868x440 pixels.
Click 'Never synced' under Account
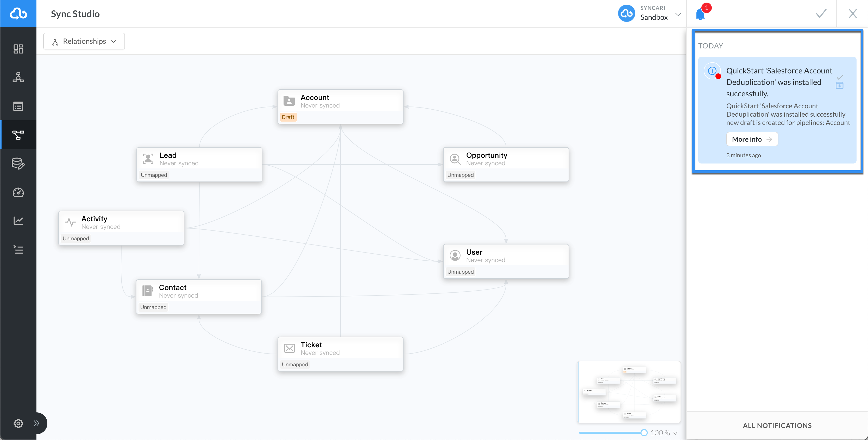click(x=320, y=105)
